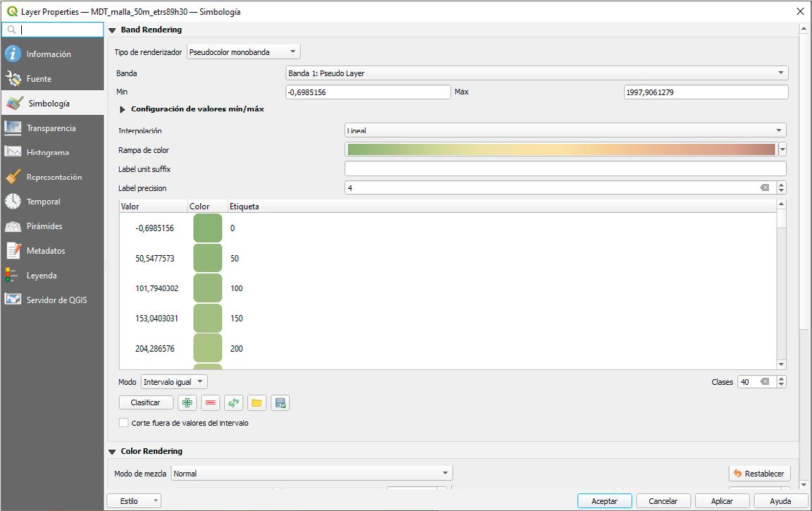Open the Estilo dropdown button
Image resolution: width=812 pixels, height=511 pixels.
tap(134, 500)
